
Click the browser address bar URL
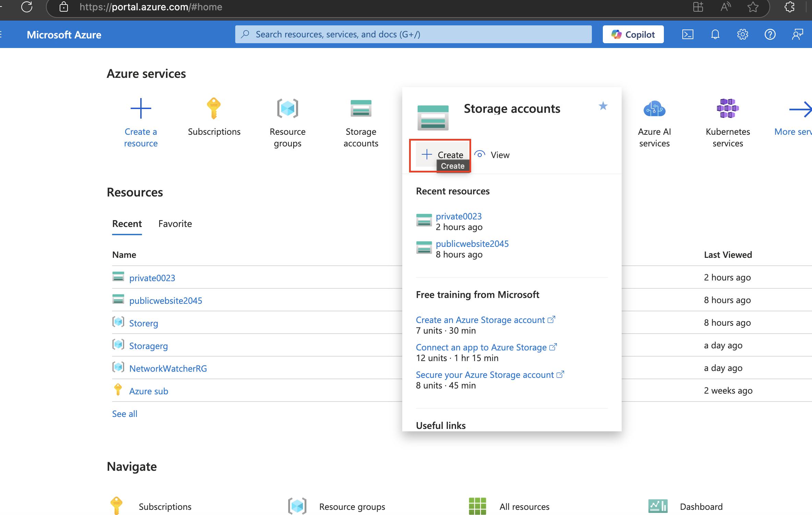click(151, 7)
